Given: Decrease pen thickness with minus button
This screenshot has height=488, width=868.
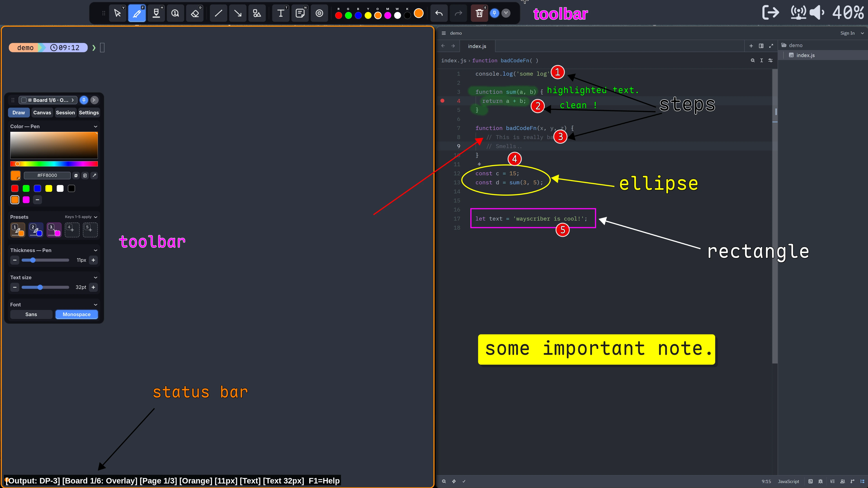Looking at the screenshot, I should coord(15,260).
